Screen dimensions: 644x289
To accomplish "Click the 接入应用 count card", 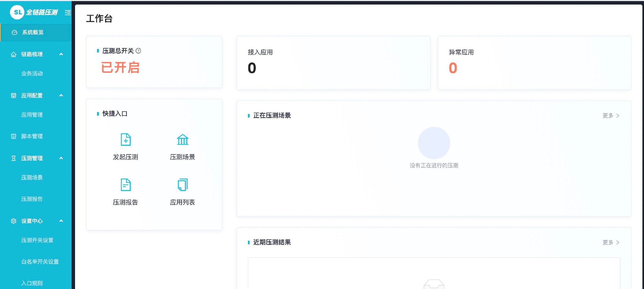I will coord(333,63).
